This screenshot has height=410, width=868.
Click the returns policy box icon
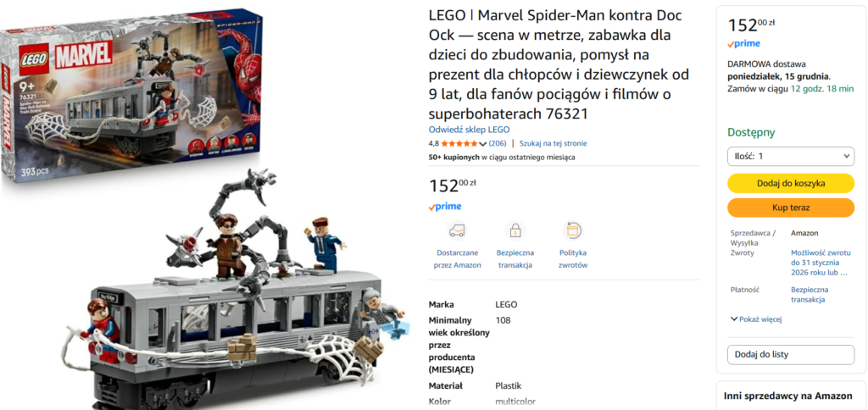point(573,230)
